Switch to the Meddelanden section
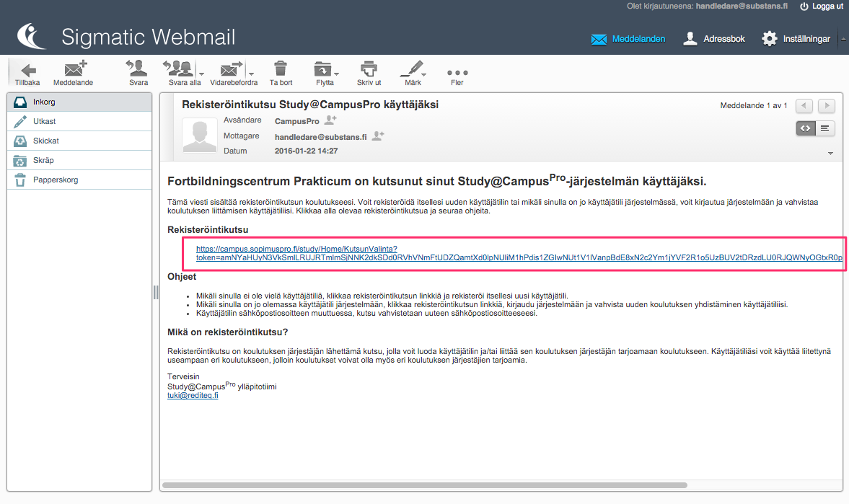Image resolution: width=849 pixels, height=504 pixels. [628, 39]
